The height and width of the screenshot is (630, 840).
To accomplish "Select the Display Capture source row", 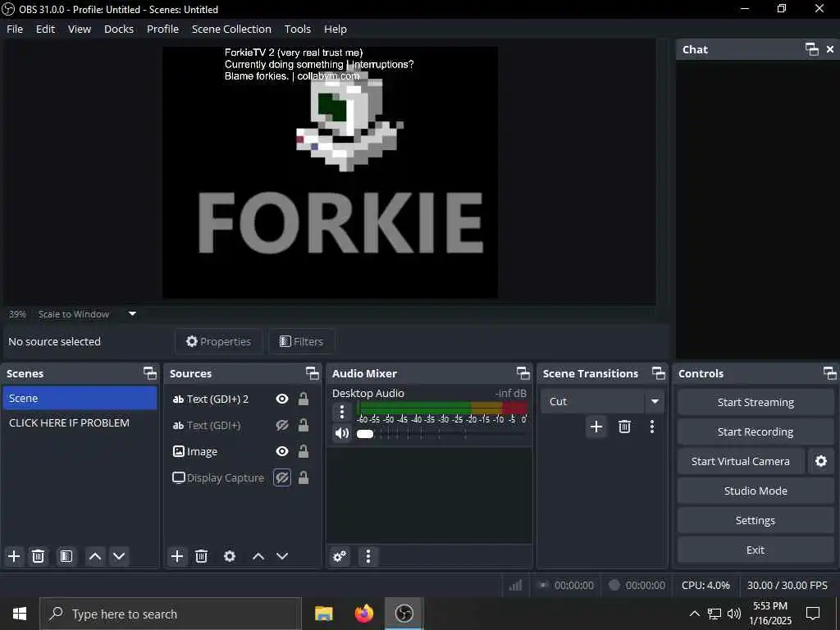I will 242,477.
